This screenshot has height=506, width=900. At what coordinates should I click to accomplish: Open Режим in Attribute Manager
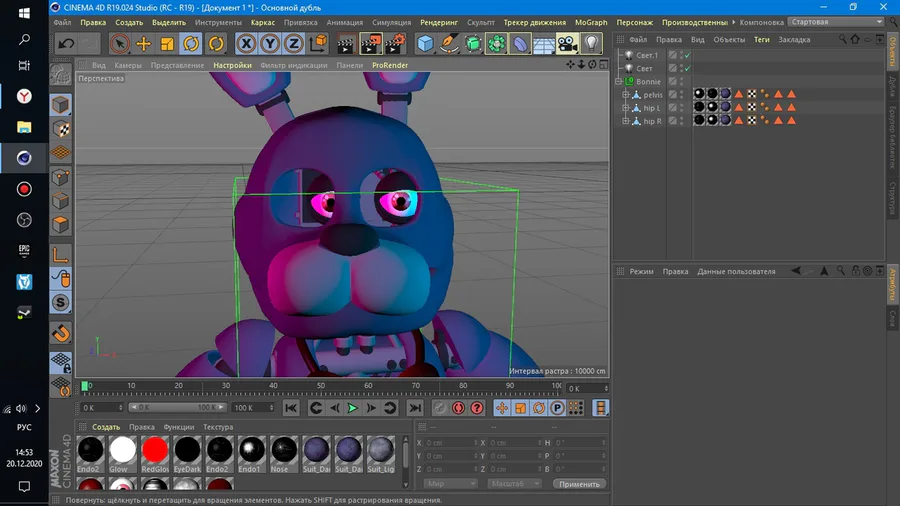click(641, 271)
